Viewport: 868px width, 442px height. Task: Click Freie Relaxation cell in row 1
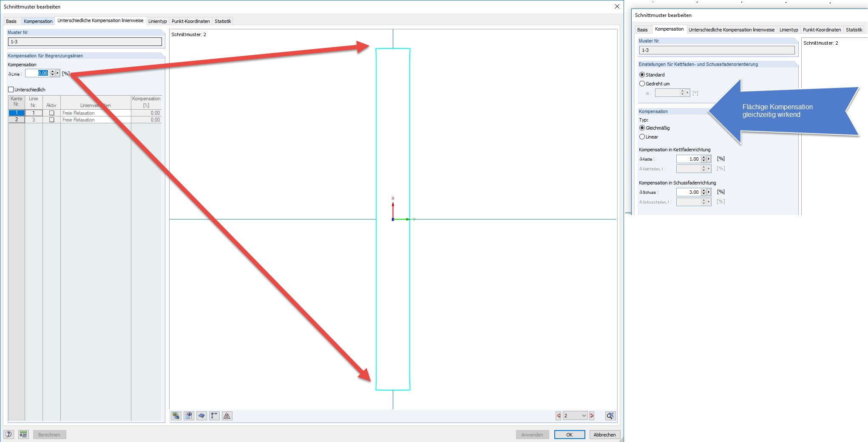96,113
